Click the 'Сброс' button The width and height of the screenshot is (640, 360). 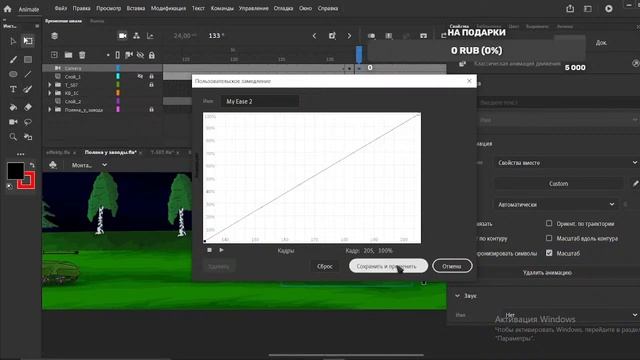tap(324, 267)
